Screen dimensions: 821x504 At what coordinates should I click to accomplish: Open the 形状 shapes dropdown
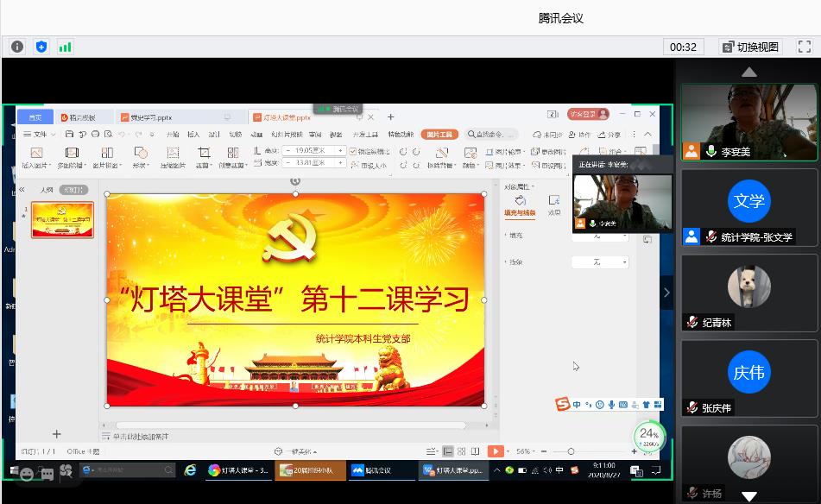pos(141,158)
